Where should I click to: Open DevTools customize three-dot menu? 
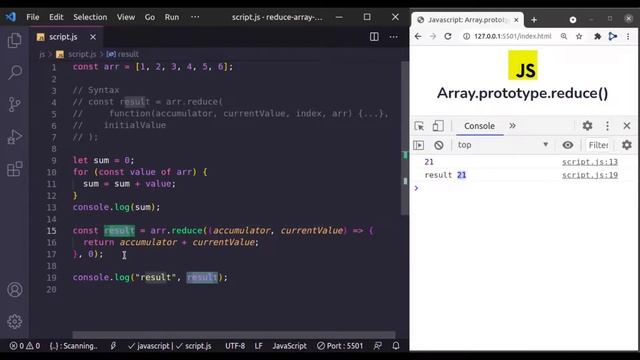click(x=607, y=126)
